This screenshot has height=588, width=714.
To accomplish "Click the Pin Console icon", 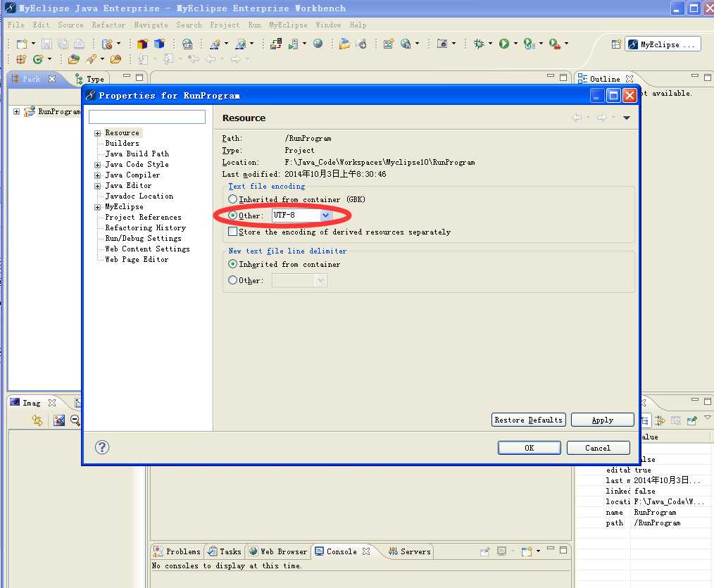I will pyautogui.click(x=484, y=551).
